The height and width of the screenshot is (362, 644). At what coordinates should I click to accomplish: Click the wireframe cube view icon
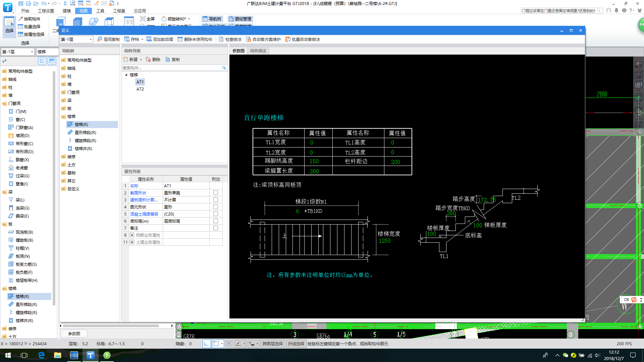click(x=109, y=21)
